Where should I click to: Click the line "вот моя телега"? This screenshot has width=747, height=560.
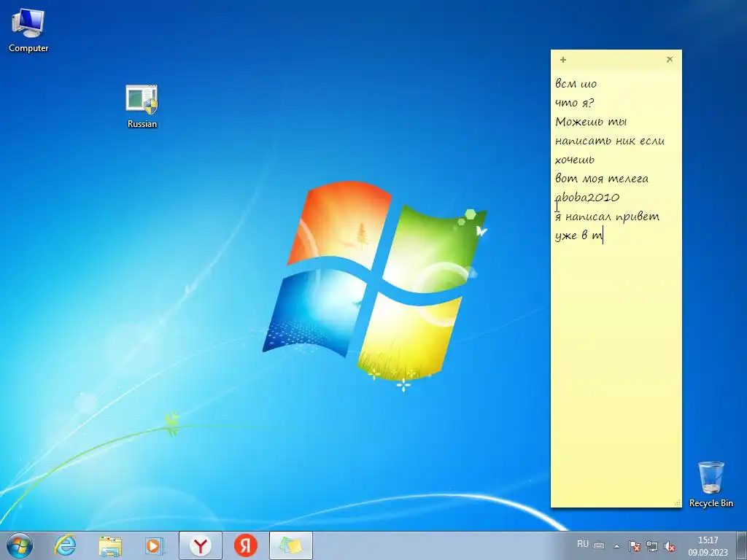click(x=602, y=179)
